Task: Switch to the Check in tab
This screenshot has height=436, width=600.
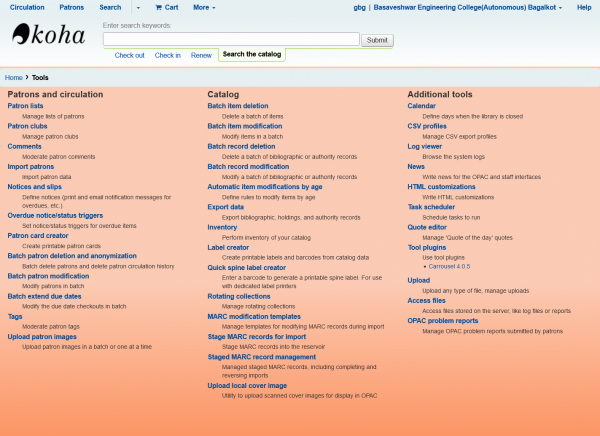Action: [x=167, y=55]
